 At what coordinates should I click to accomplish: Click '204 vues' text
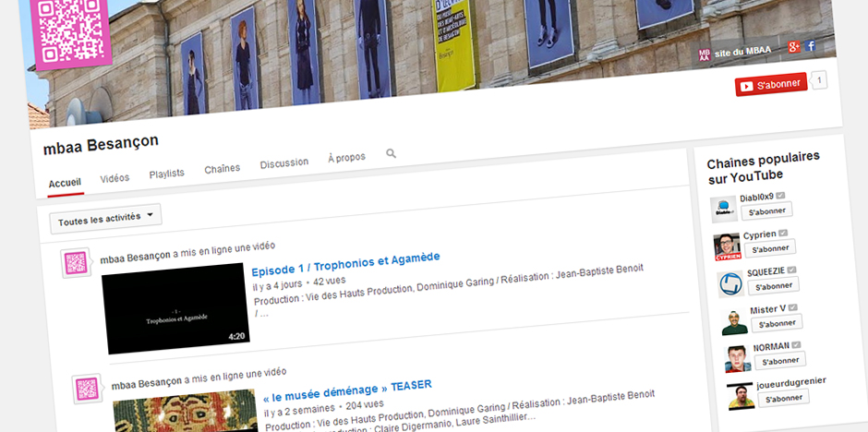364,405
